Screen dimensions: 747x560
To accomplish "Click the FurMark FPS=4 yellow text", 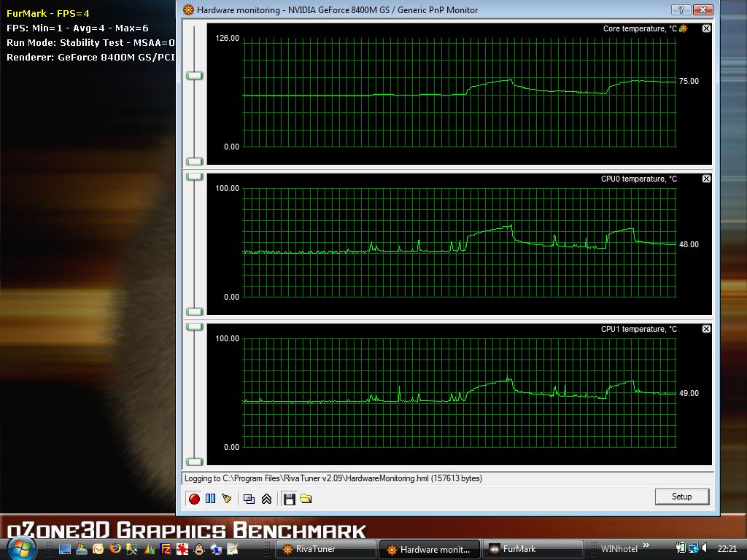I will 47,13.
